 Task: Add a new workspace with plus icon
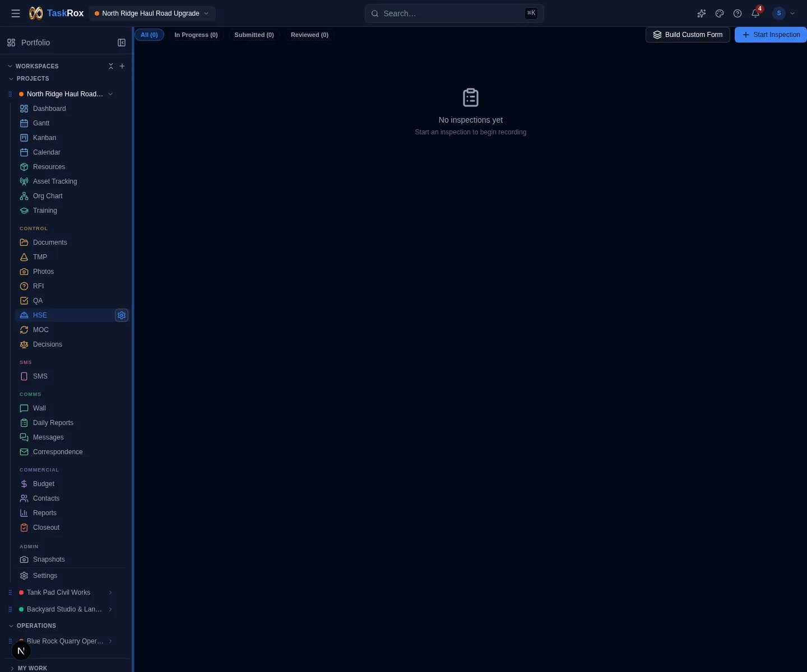click(122, 66)
